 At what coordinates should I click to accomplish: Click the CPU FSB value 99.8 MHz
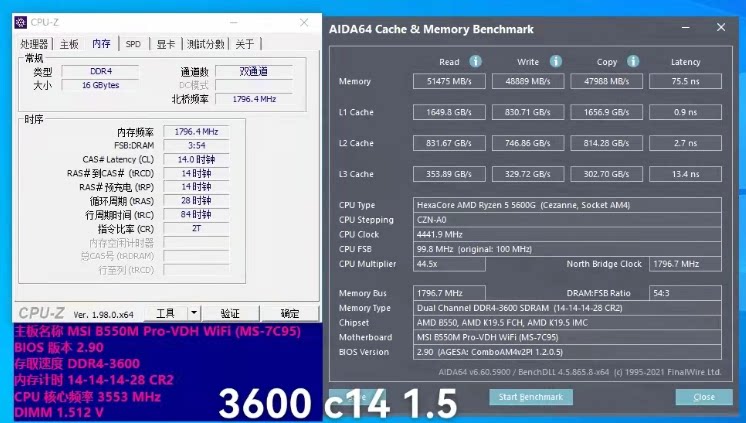(x=567, y=249)
